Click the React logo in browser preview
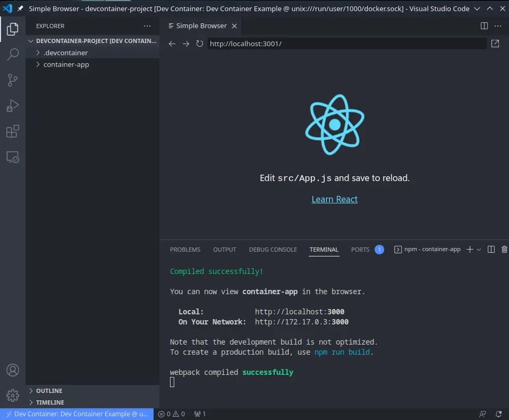Image resolution: width=509 pixels, height=420 pixels. 335,125
